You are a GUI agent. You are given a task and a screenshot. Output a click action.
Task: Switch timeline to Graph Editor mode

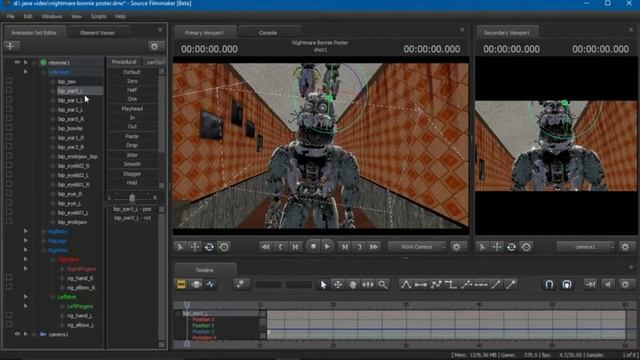point(211,284)
